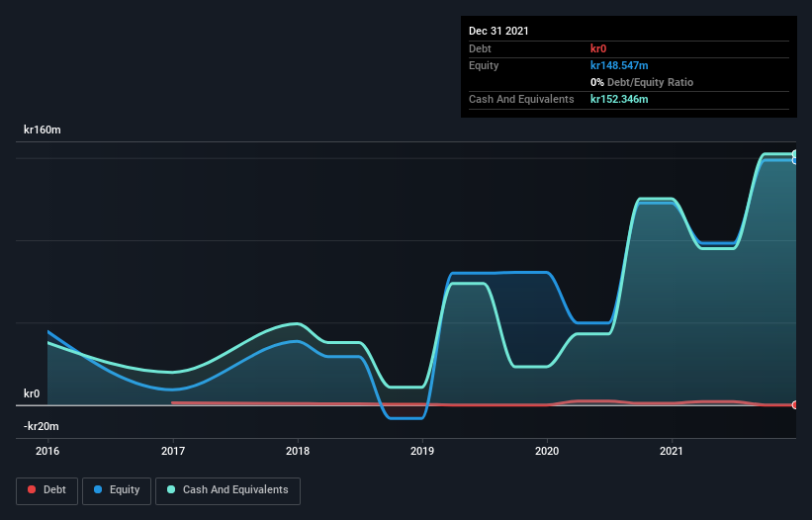
Task: Click the 2018 x-axis label
Action: [x=298, y=451]
